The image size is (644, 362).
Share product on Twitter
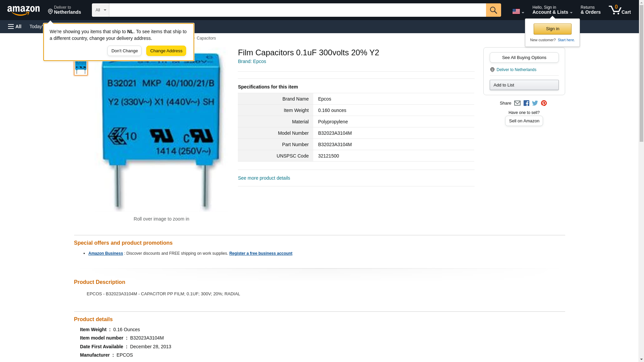pos(535,103)
